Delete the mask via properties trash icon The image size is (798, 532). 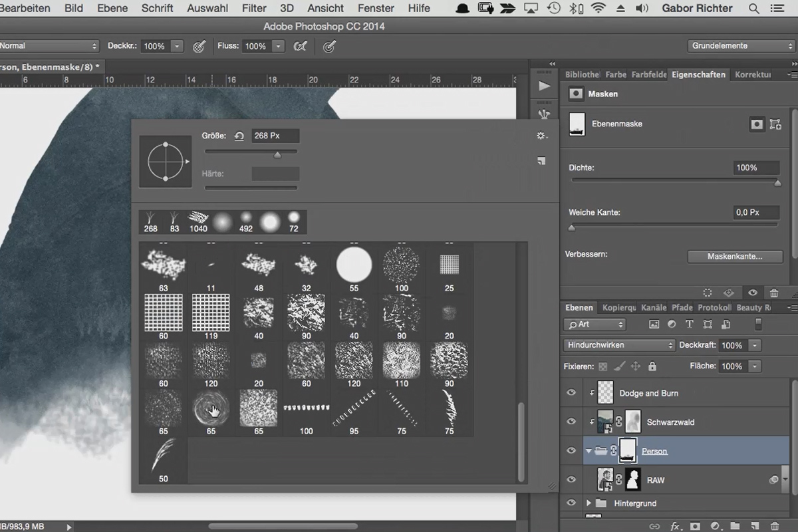pos(774,293)
